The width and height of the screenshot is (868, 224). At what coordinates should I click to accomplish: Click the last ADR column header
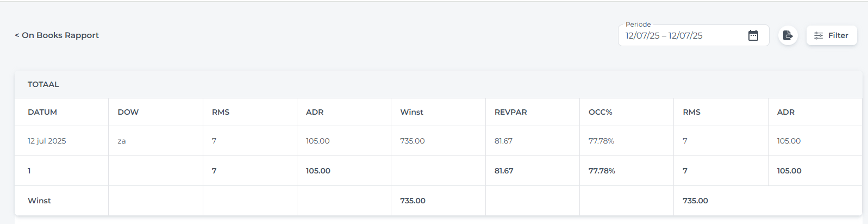(786, 112)
